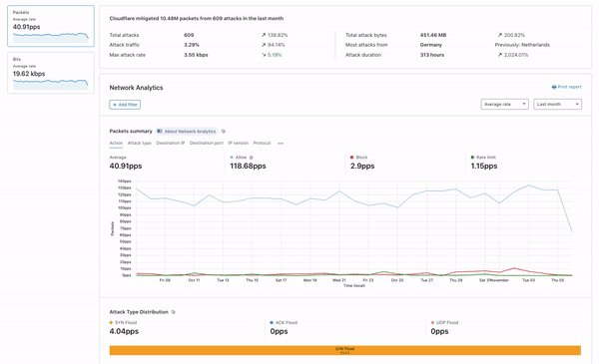Switch to the Destination IP tab
The image size is (599, 364).
(x=171, y=143)
